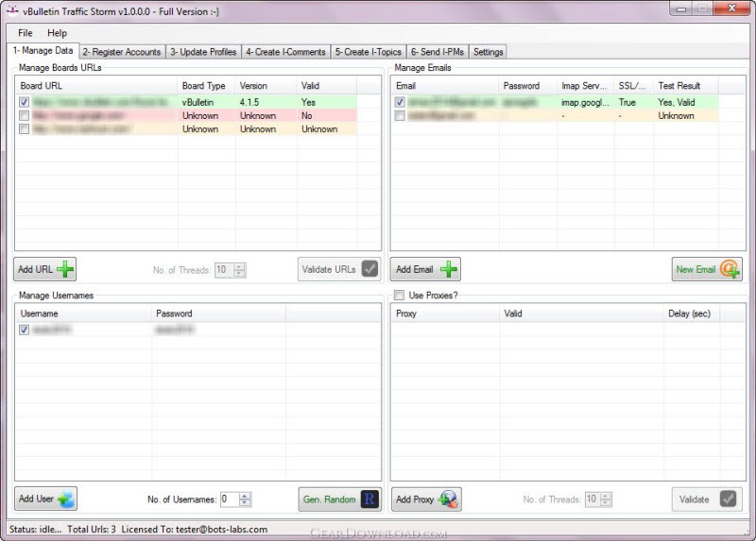Viewport: 756px width, 541px height.
Task: Click the Proxy column header
Action: point(444,313)
